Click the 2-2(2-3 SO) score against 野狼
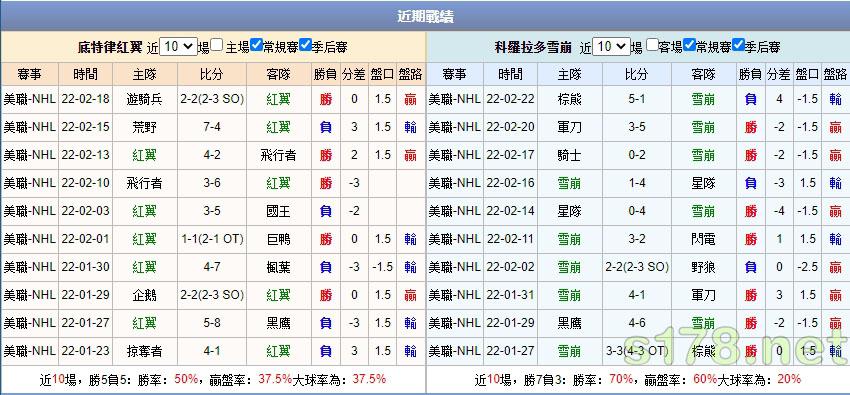This screenshot has height=395, width=850. click(x=636, y=267)
